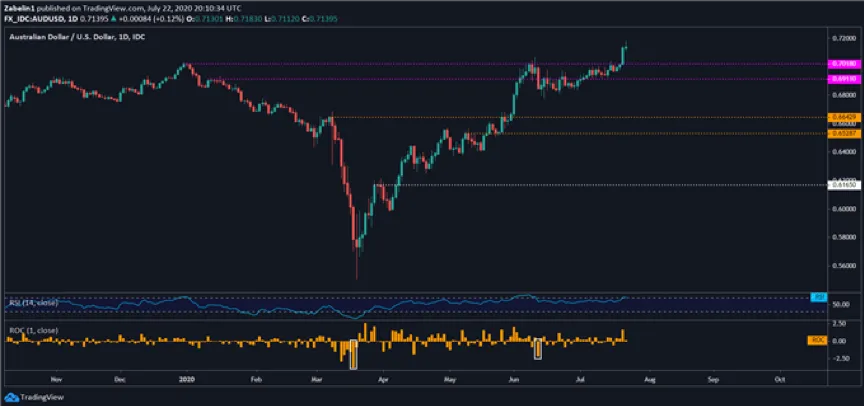Click the 0.56000 price axis value
The image size is (864, 406).
click(843, 266)
